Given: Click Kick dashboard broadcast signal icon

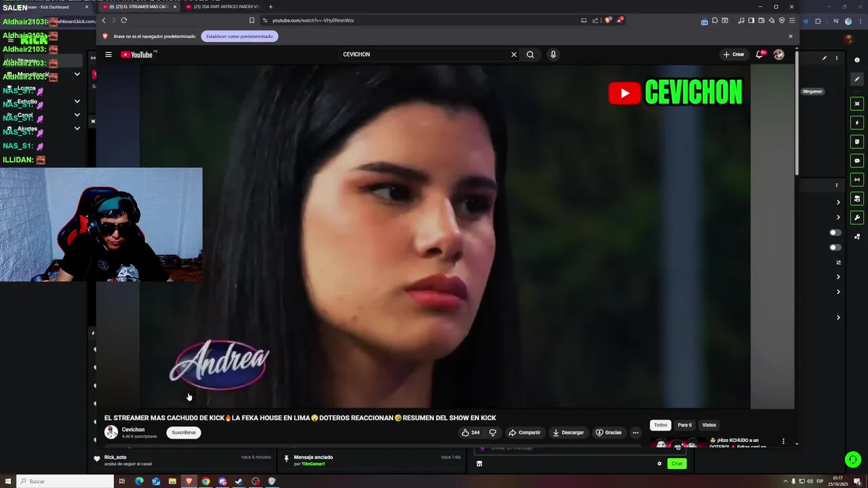Looking at the screenshot, I should (857, 180).
